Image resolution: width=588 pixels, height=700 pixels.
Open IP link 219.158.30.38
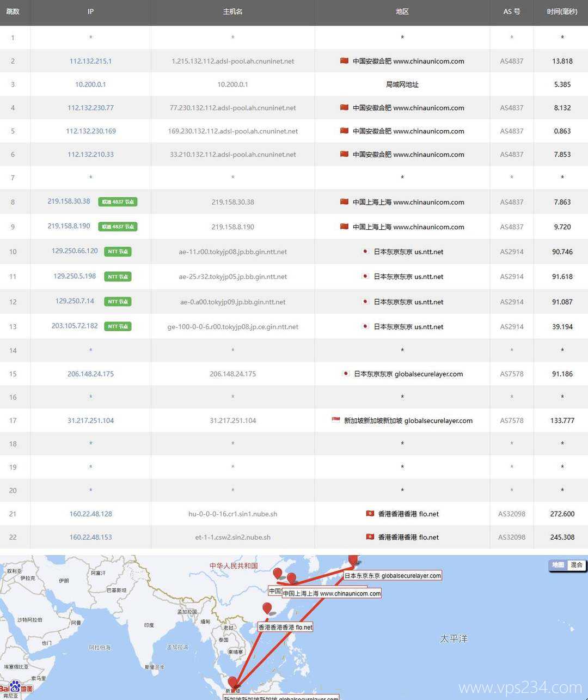(69, 202)
